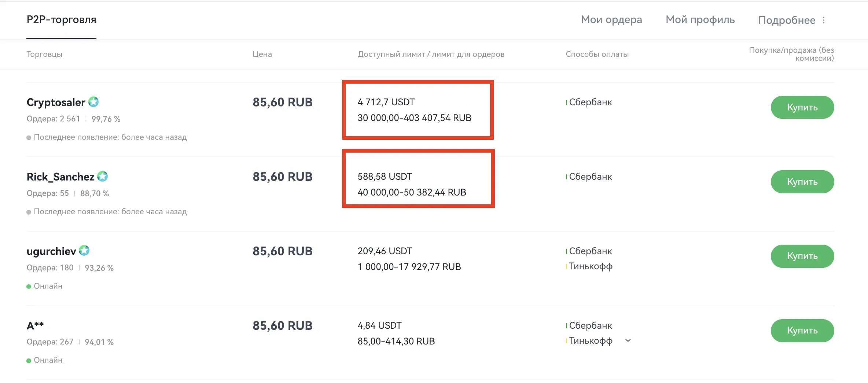Click the online status dot next to ugurchiev
The width and height of the screenshot is (868, 383).
pyautogui.click(x=29, y=286)
